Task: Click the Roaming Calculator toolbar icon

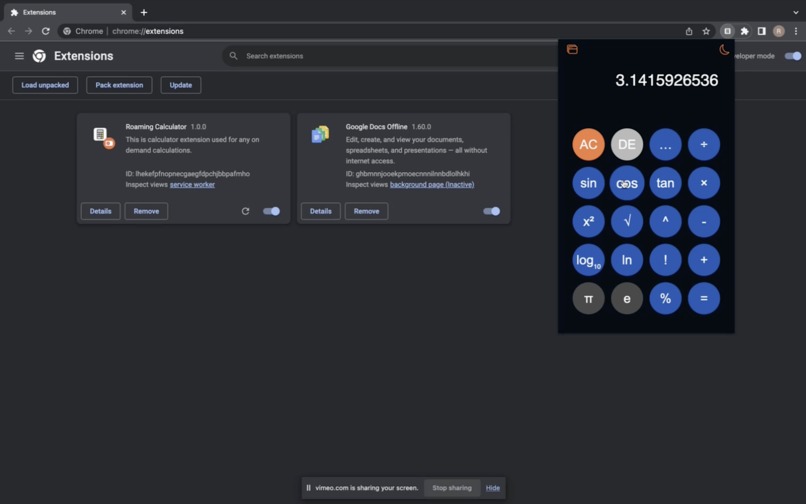Action: click(727, 31)
